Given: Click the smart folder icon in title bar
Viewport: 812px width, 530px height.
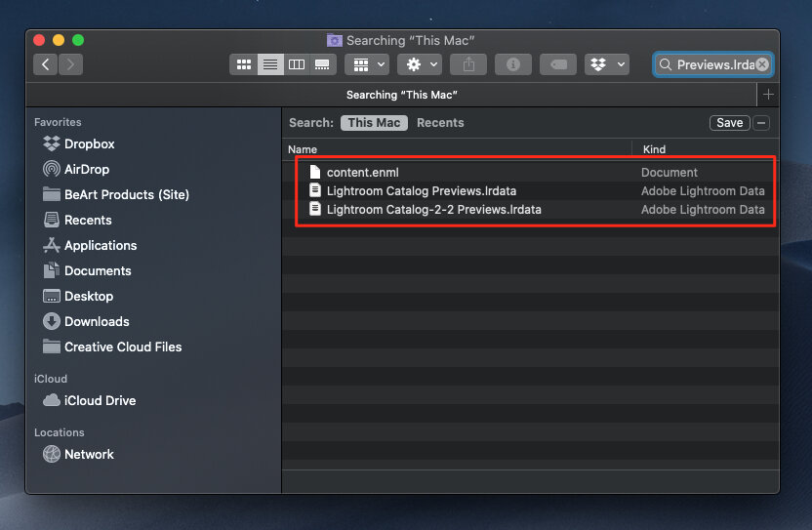Looking at the screenshot, I should point(335,40).
